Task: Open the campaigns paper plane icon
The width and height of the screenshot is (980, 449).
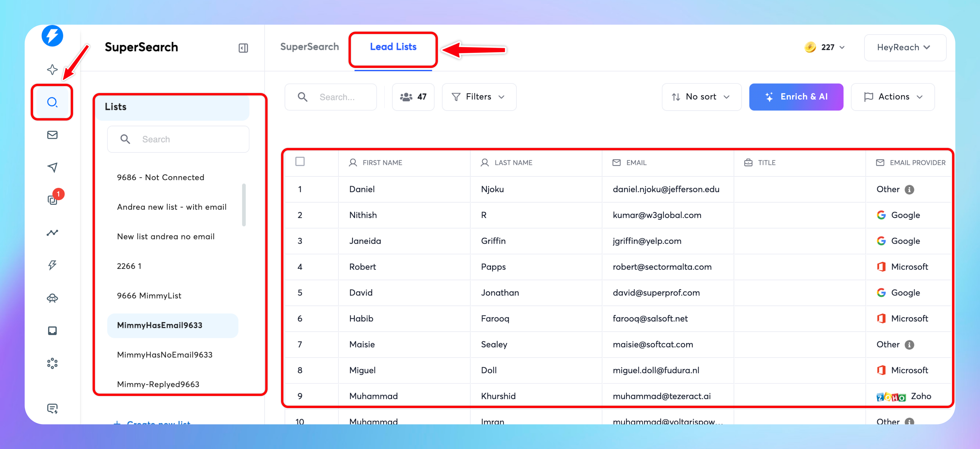Action: coord(52,168)
